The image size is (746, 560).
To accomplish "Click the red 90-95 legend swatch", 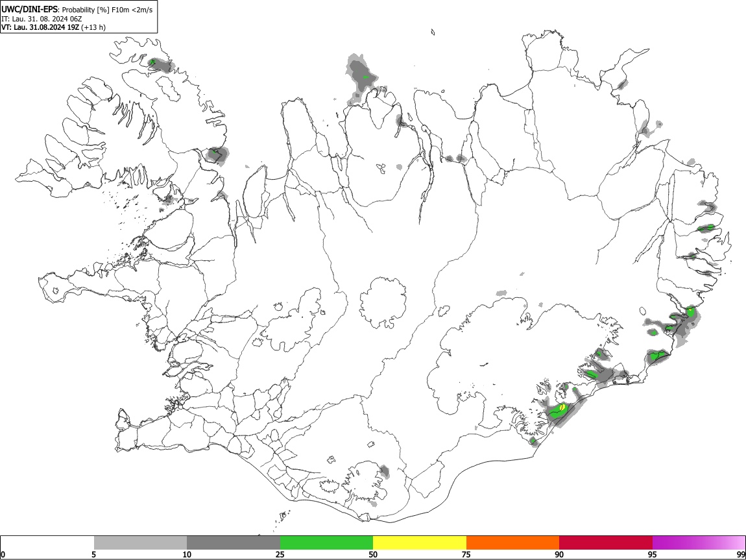I will 606,542.
